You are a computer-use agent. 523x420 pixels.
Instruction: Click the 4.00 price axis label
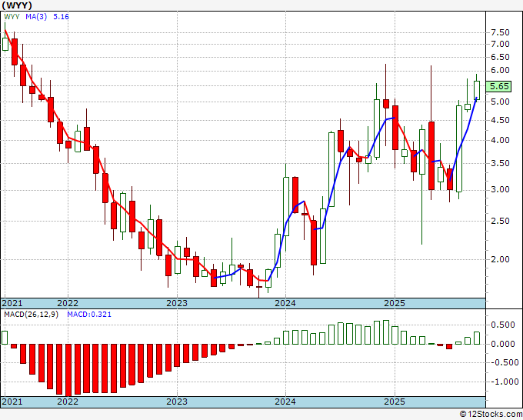click(500, 141)
